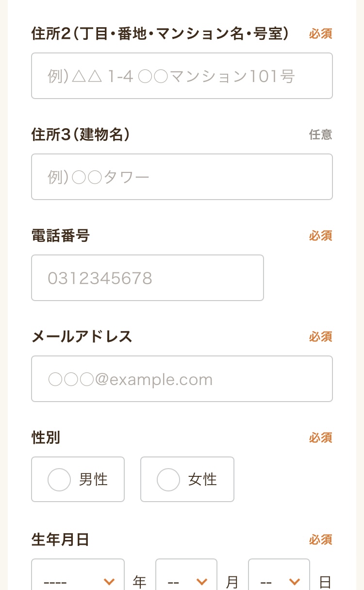Click the orange chevron on the year selector

(109, 581)
